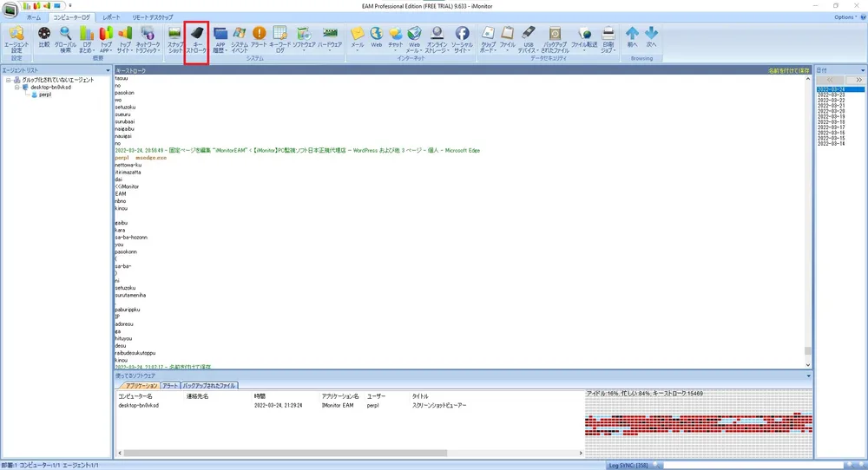Open the クリップボード log
This screenshot has width=868, height=470.
tap(488, 39)
